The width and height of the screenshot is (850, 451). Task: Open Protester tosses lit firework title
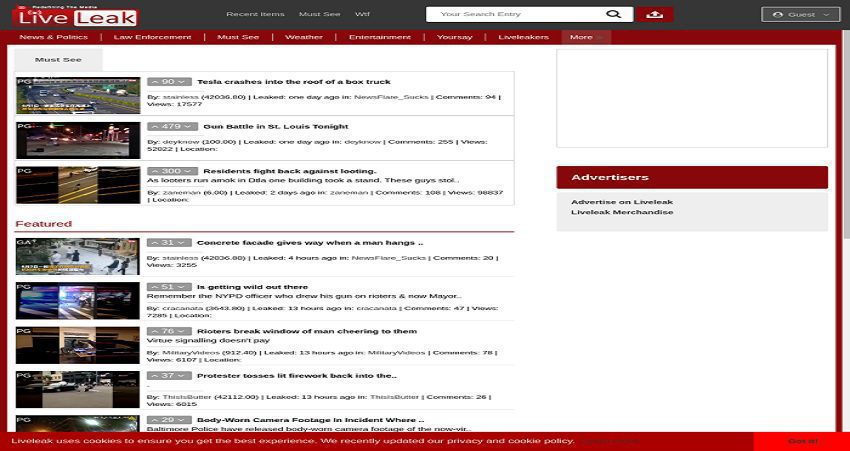click(297, 376)
